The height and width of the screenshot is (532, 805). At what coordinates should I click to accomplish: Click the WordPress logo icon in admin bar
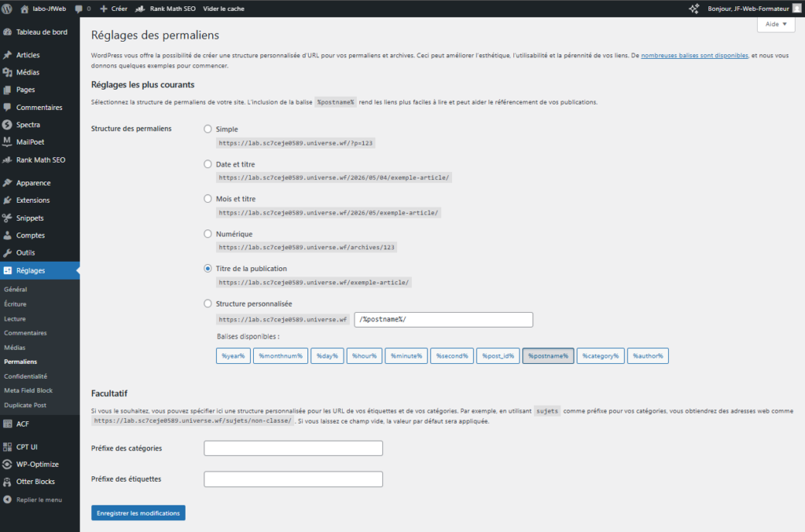[6, 9]
